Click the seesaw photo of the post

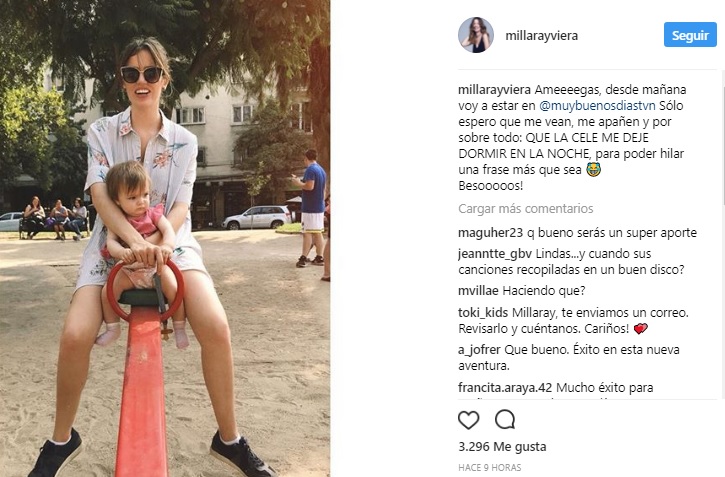(165, 238)
